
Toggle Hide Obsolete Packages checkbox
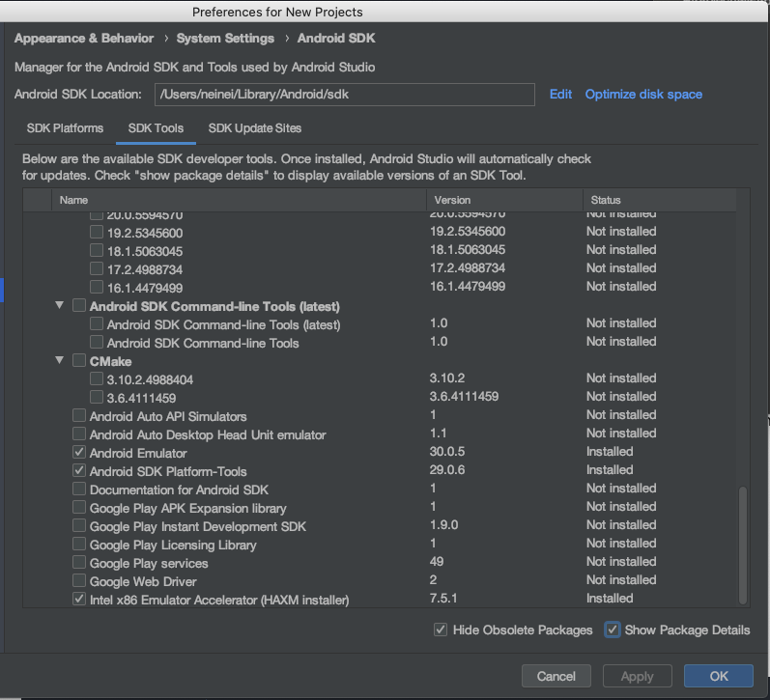pyautogui.click(x=441, y=630)
